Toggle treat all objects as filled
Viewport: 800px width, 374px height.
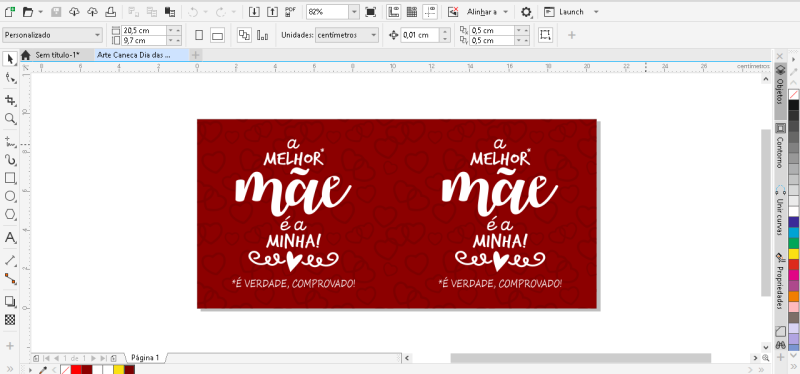(x=545, y=35)
